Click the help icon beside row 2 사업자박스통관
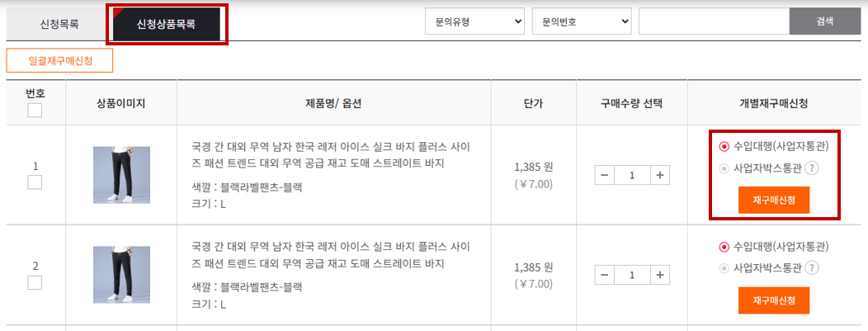The image size is (868, 331). (812, 268)
